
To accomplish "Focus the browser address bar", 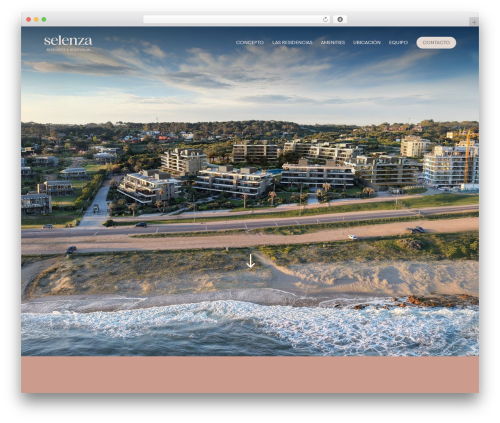I will [x=233, y=19].
